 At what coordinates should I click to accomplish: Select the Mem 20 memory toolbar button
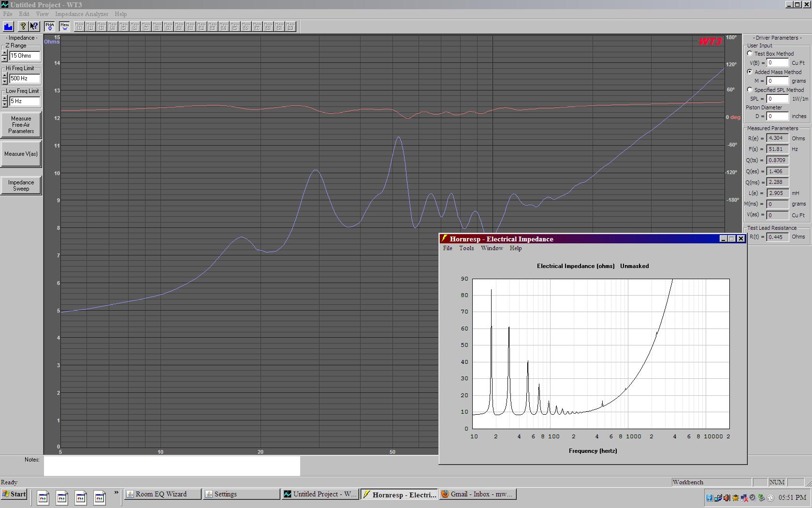pos(291,27)
